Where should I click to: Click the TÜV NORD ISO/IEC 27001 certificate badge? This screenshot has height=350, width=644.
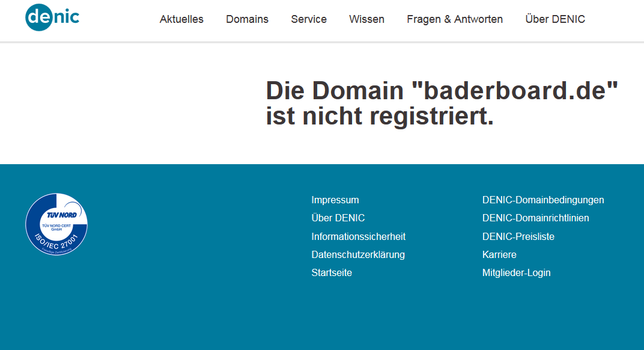(56, 224)
